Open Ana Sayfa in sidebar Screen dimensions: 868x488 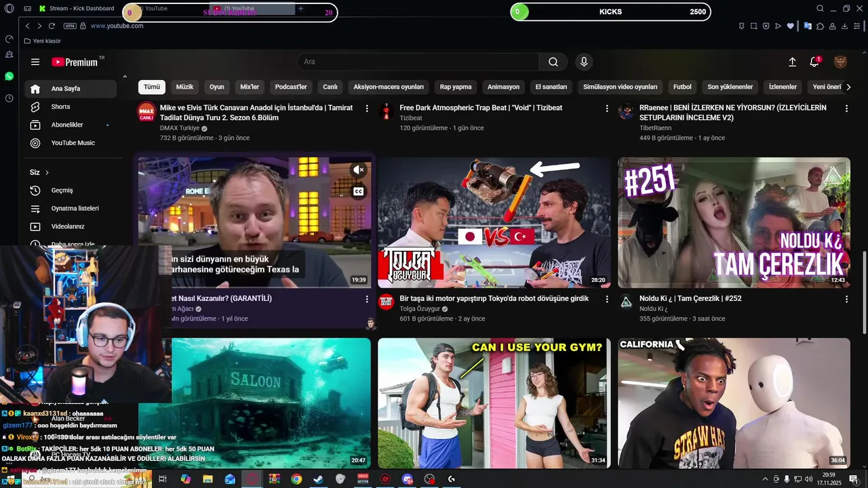click(71, 89)
